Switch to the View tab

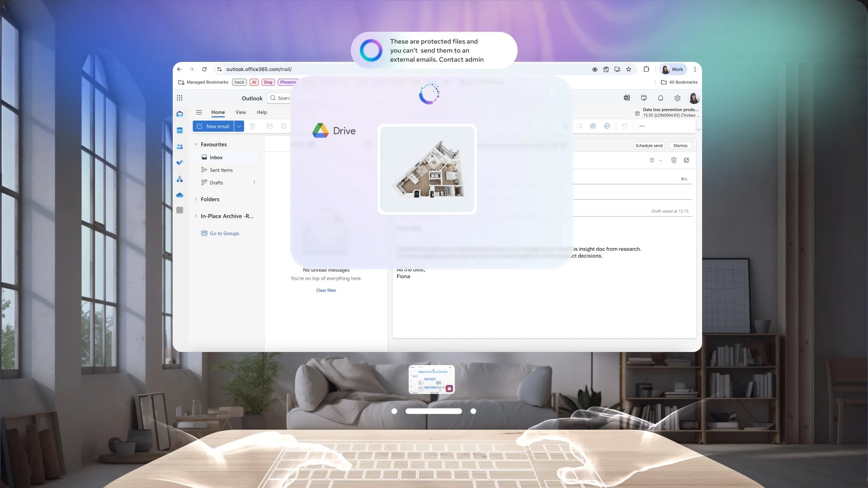coord(241,112)
